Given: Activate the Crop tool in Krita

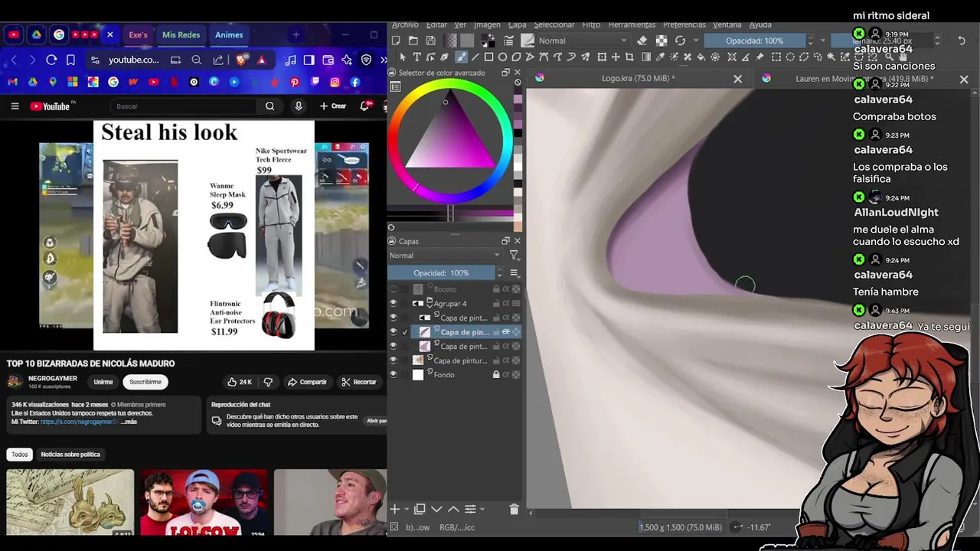Looking at the screenshot, I should point(629,57).
